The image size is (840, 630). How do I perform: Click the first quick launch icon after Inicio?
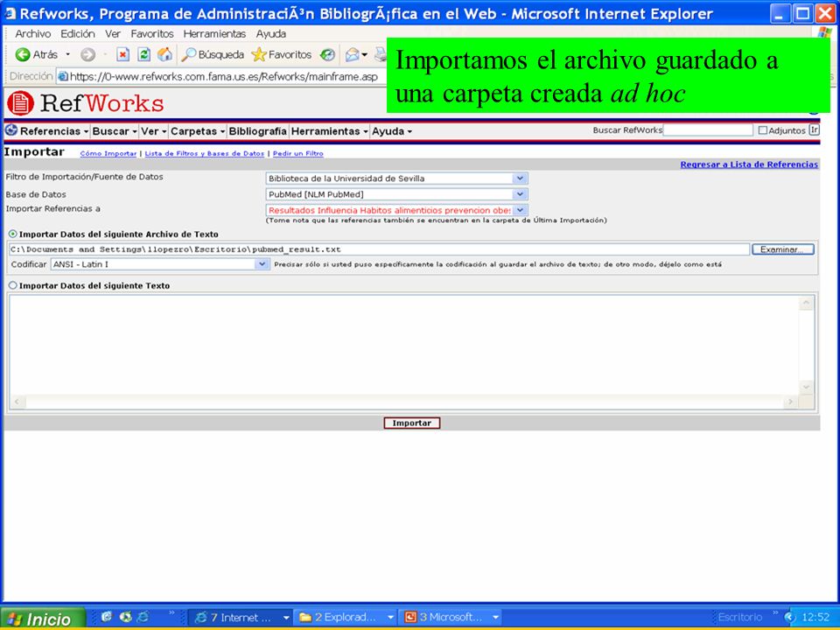pyautogui.click(x=106, y=617)
